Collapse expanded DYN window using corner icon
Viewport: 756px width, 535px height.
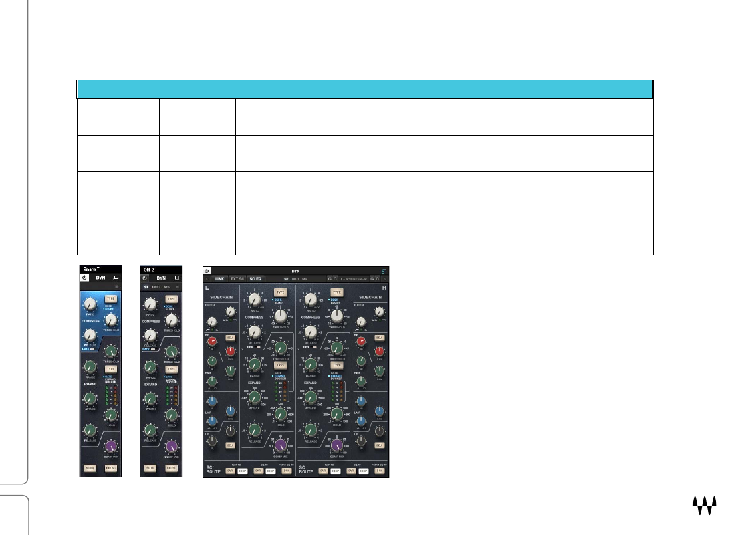pyautogui.click(x=384, y=271)
